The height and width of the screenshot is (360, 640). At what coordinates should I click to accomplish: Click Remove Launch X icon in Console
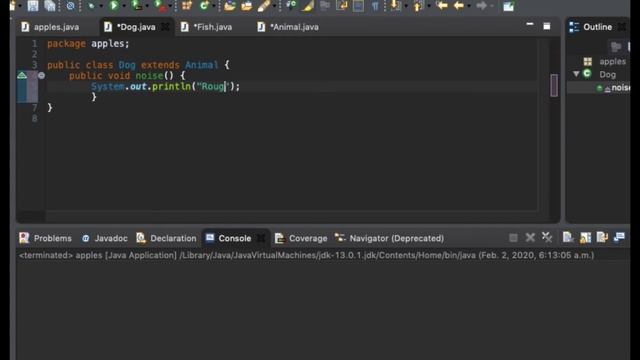(x=530, y=238)
